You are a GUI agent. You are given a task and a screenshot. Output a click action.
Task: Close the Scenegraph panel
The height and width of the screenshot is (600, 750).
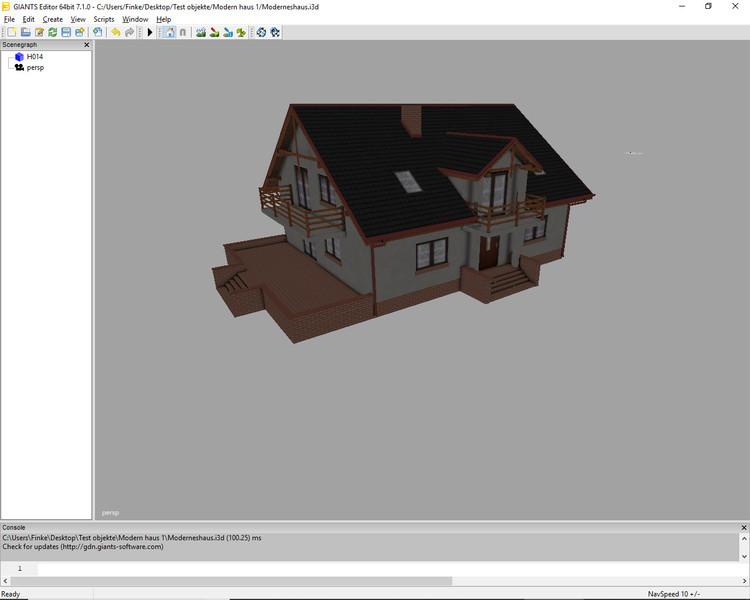86,45
